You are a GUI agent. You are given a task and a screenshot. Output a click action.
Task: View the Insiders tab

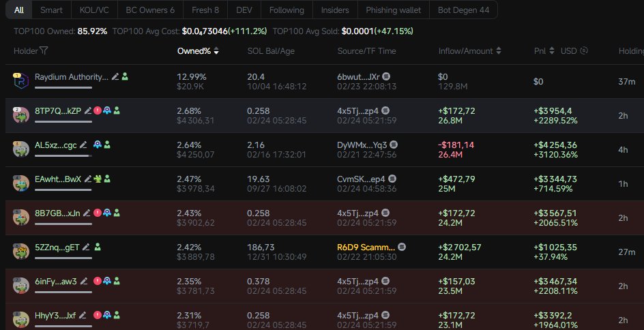[335, 10]
